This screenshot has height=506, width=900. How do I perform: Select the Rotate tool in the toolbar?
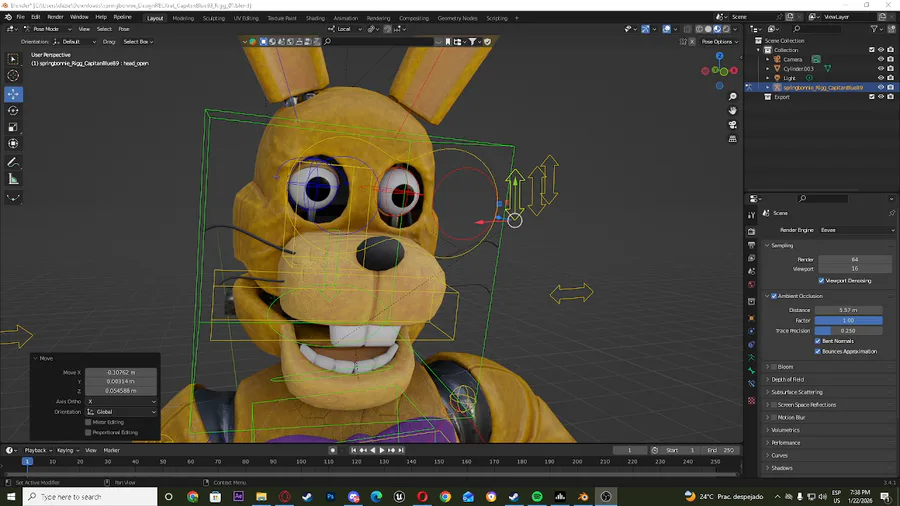tap(13, 110)
